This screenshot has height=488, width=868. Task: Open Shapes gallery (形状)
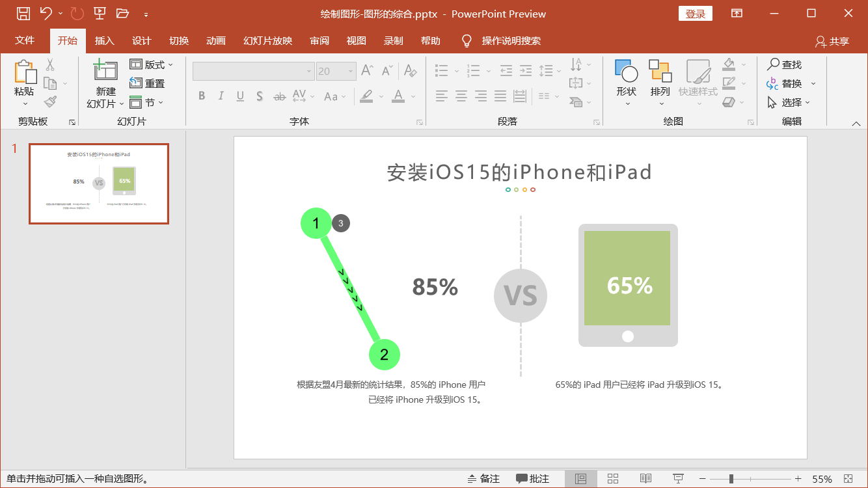627,83
